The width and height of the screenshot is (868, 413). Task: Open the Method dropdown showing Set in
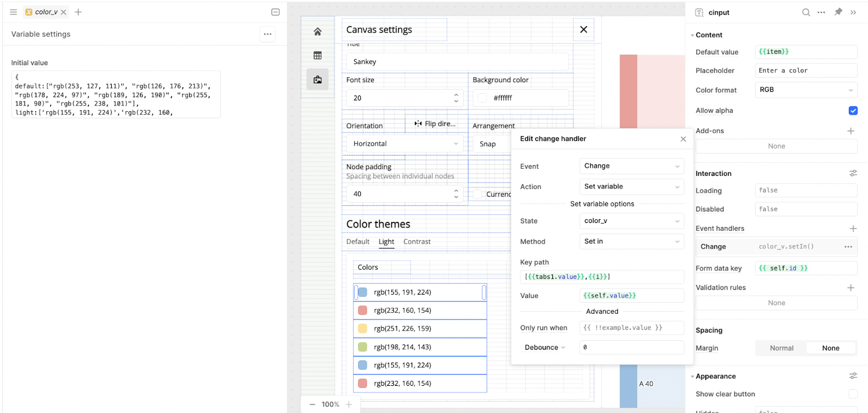631,242
